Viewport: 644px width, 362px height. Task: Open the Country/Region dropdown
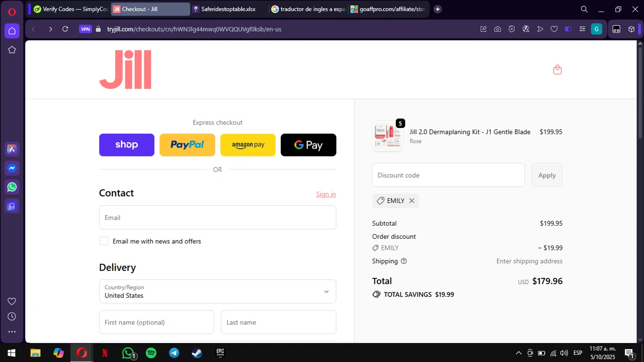(218, 292)
